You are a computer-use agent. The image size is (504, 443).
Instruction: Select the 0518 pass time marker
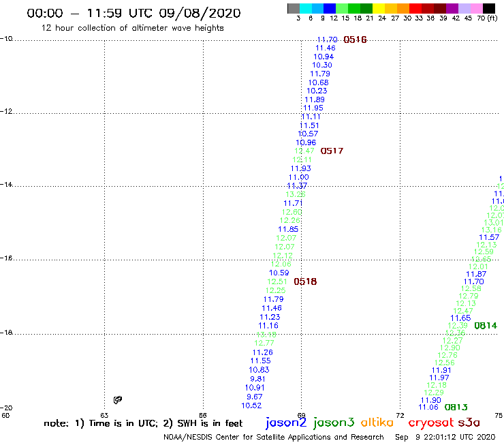305,281
